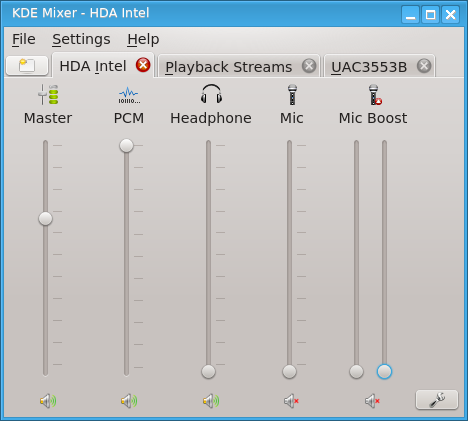Close the Playback Streams tab
Image resolution: width=468 pixels, height=421 pixels.
pyautogui.click(x=309, y=66)
